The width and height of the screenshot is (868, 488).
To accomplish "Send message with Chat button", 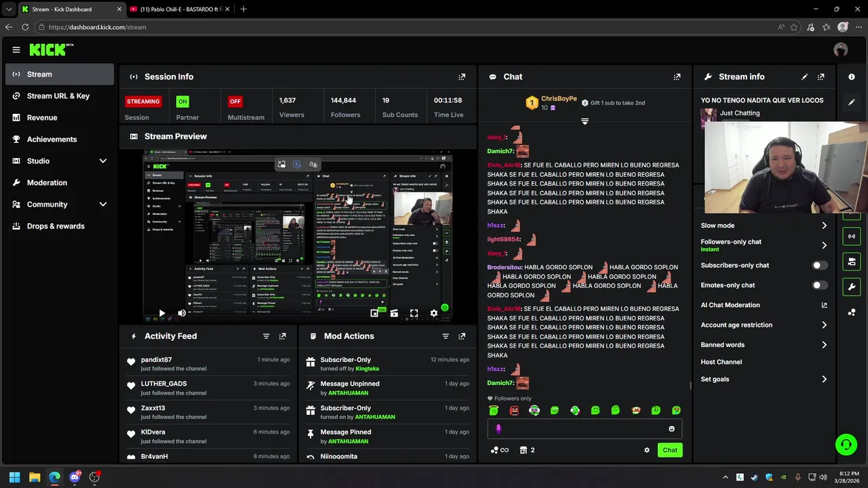I will [x=669, y=450].
